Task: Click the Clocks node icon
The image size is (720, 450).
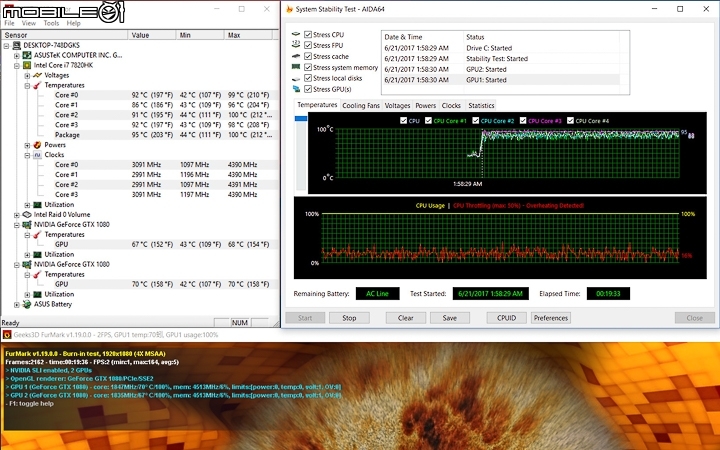Action: pyautogui.click(x=38, y=155)
